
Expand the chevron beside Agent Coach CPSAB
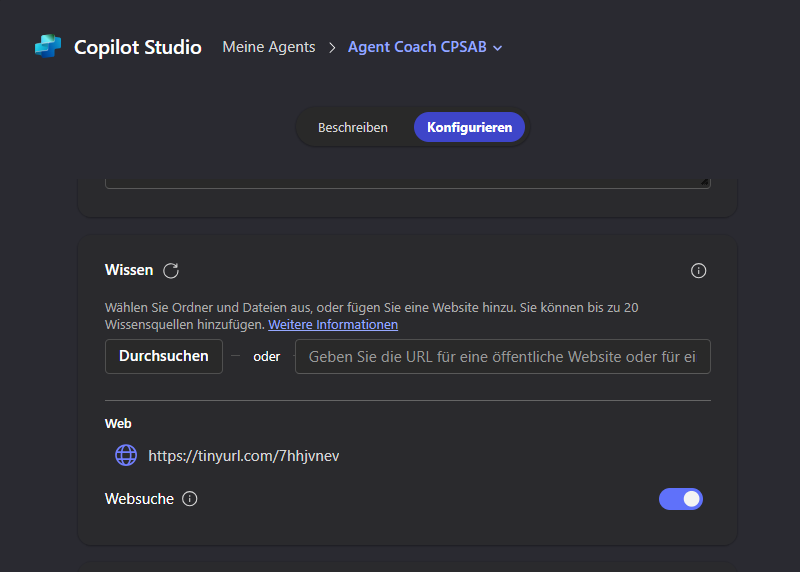tap(498, 48)
